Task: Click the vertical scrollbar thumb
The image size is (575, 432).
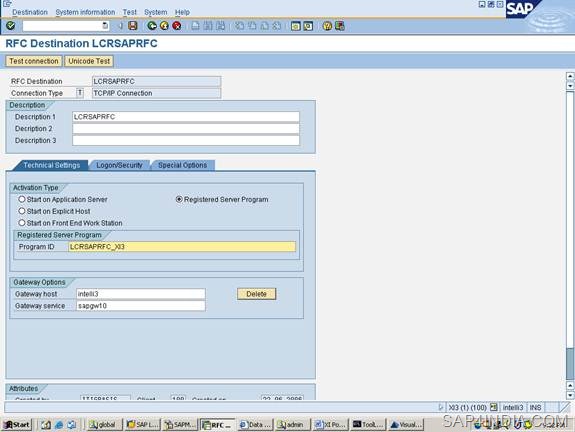Action: click(x=570, y=364)
